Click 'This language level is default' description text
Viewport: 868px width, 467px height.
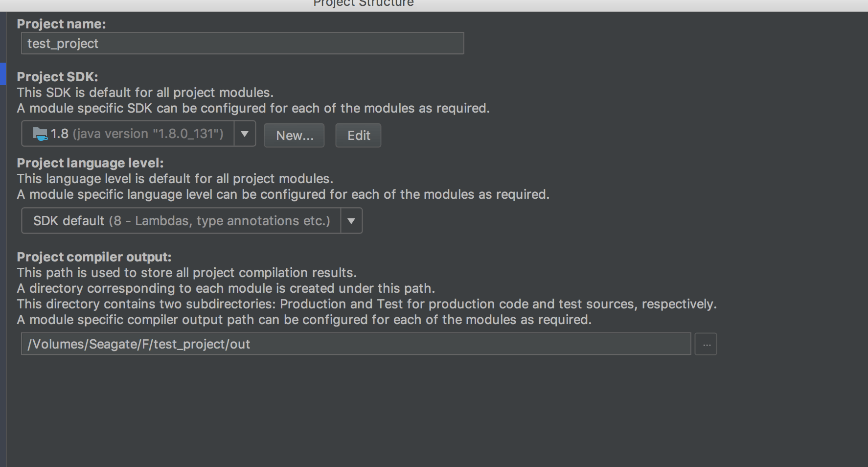click(175, 179)
